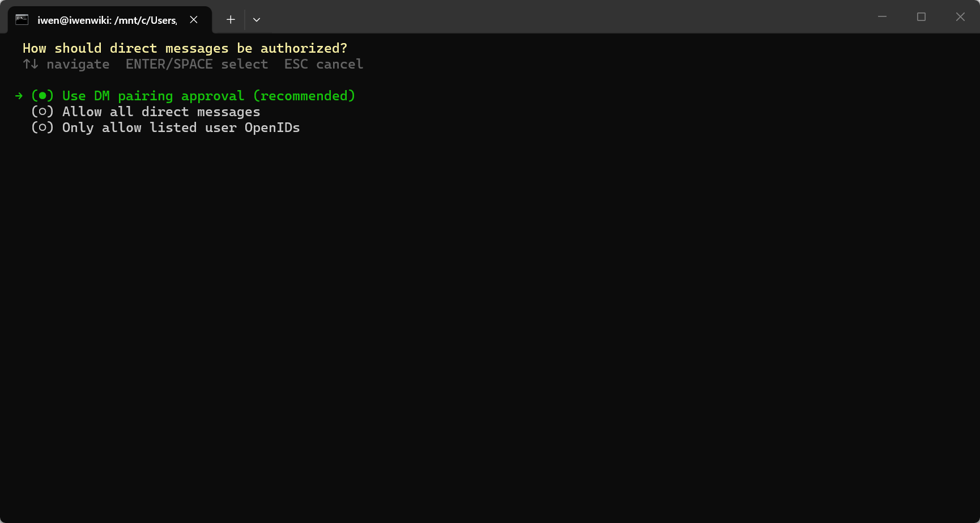Click empty title bar area beside tabs
The width and height of the screenshot is (980, 523).
pyautogui.click(x=566, y=17)
